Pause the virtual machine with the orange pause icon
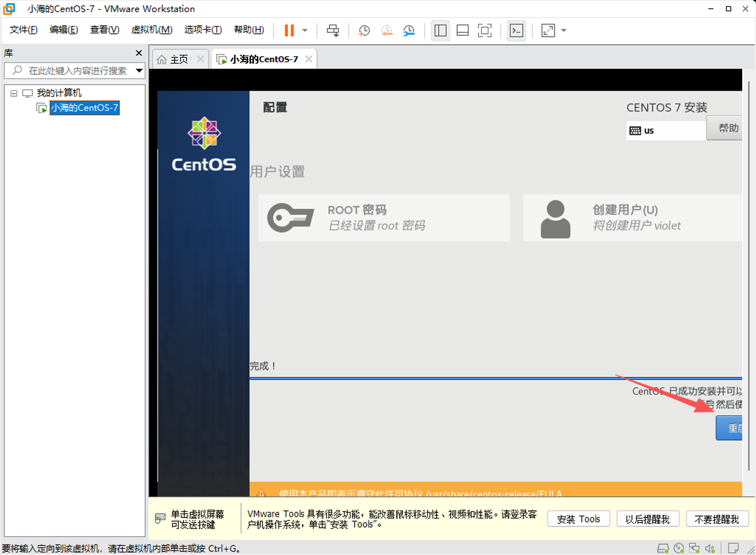 point(289,31)
